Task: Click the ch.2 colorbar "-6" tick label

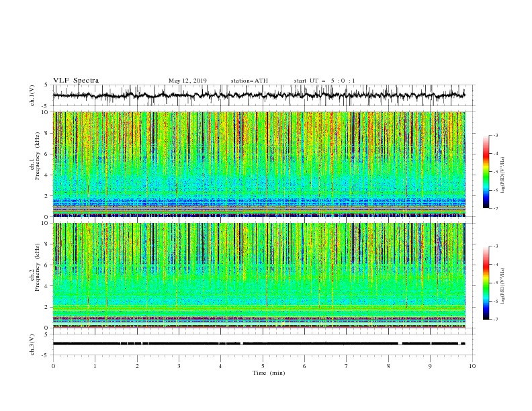Action: point(496,301)
